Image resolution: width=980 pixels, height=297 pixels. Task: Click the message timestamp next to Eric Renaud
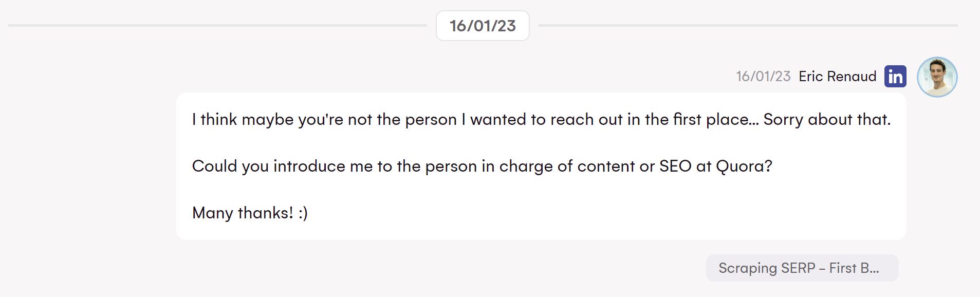[x=763, y=77]
